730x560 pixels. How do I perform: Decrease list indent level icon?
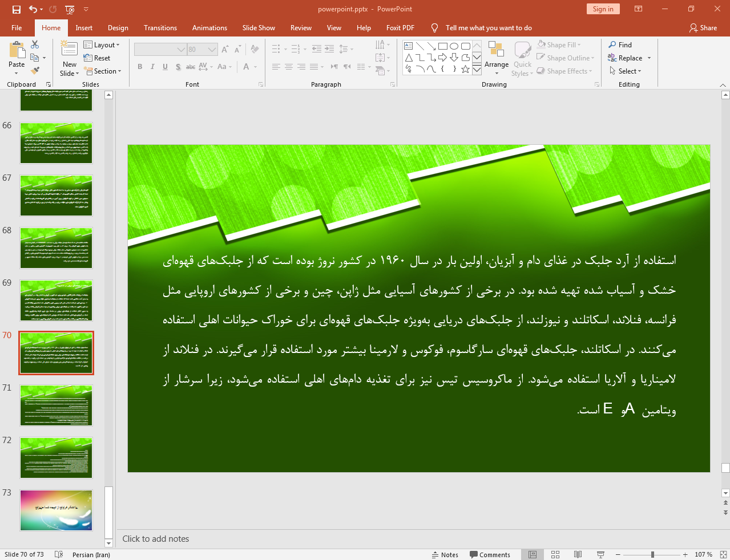coord(317,49)
